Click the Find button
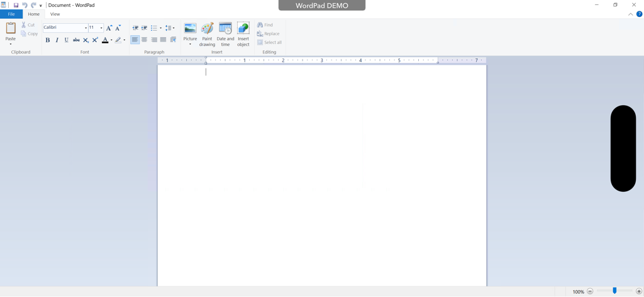644x297 pixels. tap(265, 25)
